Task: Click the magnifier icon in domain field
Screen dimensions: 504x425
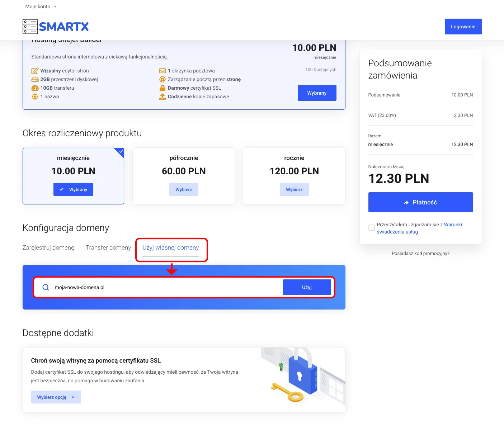Action: pyautogui.click(x=46, y=287)
